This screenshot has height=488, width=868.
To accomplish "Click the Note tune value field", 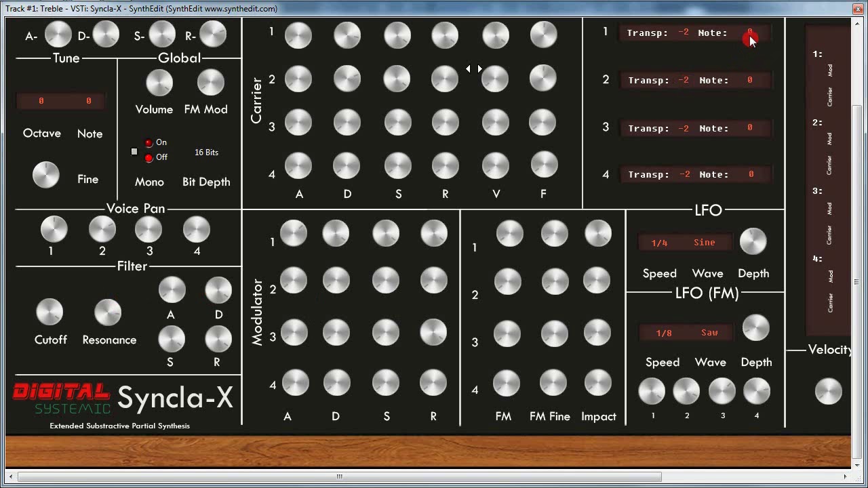I will click(88, 101).
